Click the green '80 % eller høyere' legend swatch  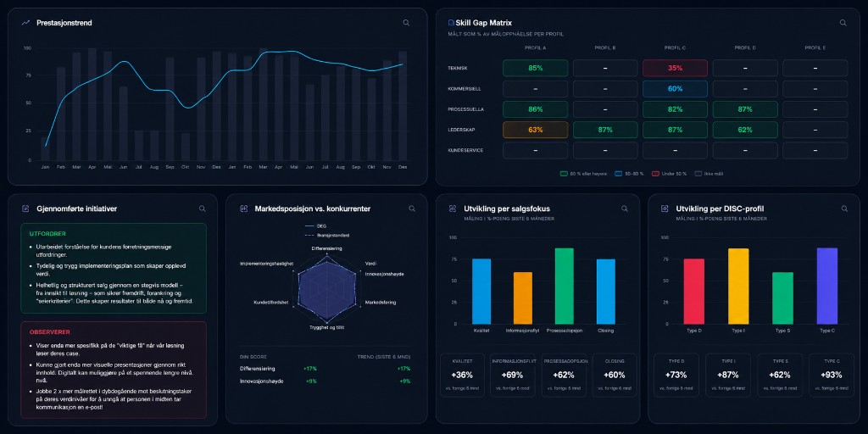(564, 174)
